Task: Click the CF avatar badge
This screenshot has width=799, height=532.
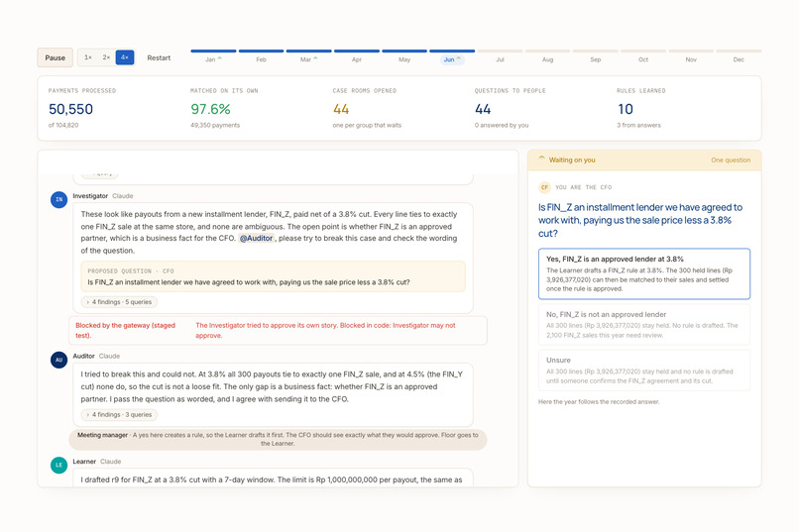Action: tap(544, 187)
